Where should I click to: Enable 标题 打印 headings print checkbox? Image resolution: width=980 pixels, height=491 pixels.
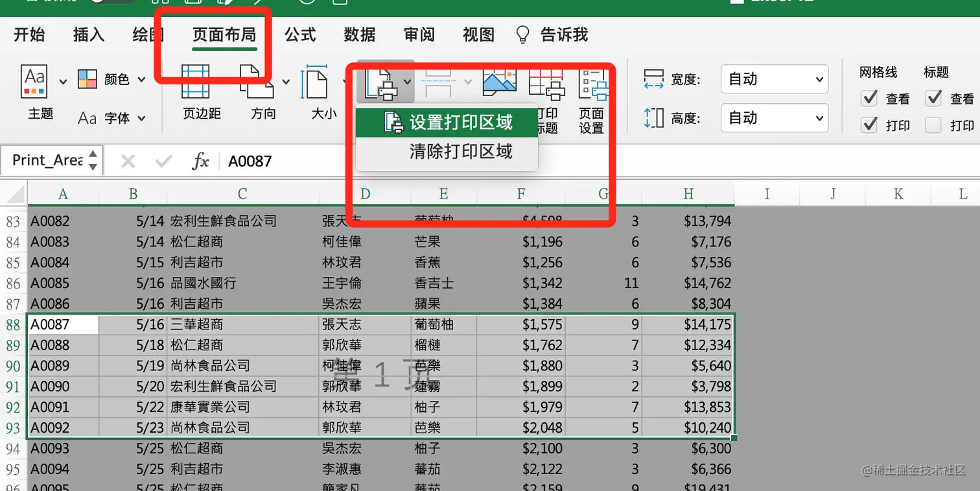click(x=933, y=125)
